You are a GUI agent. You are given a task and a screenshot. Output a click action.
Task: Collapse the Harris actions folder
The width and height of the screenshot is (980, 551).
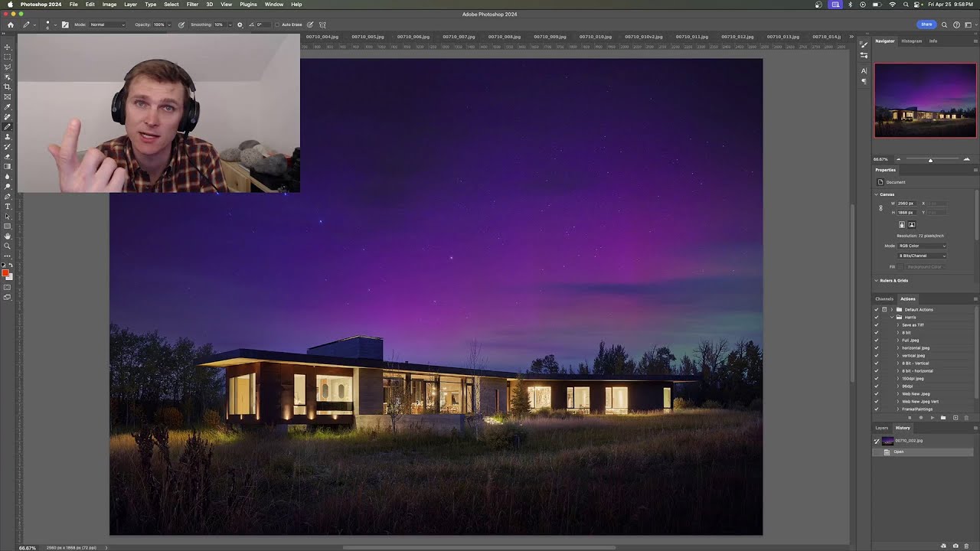[x=892, y=317]
